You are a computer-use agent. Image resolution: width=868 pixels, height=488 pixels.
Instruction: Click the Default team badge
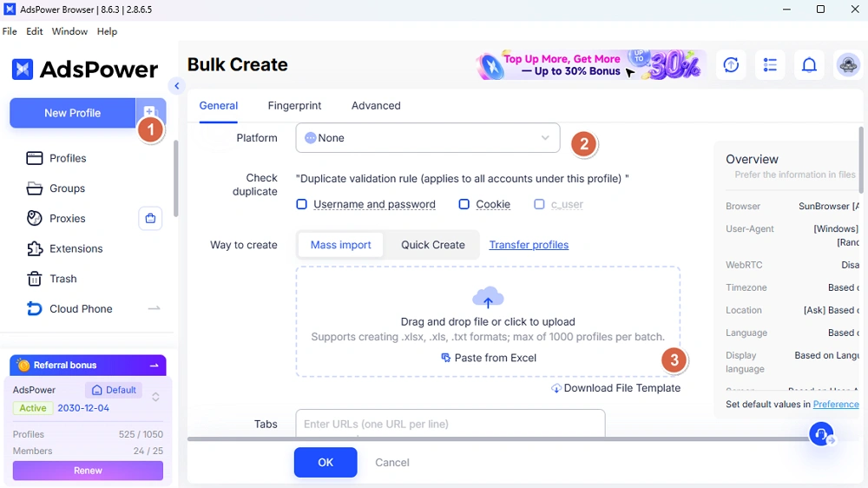tap(114, 390)
